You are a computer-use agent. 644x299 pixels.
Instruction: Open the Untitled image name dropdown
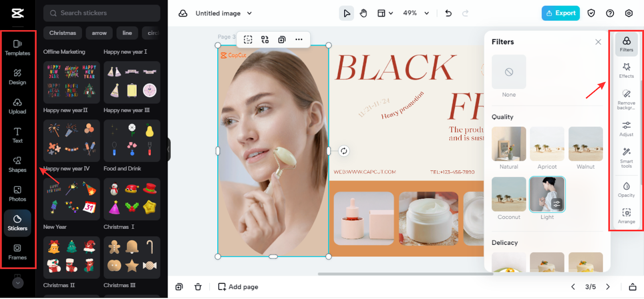tap(223, 14)
